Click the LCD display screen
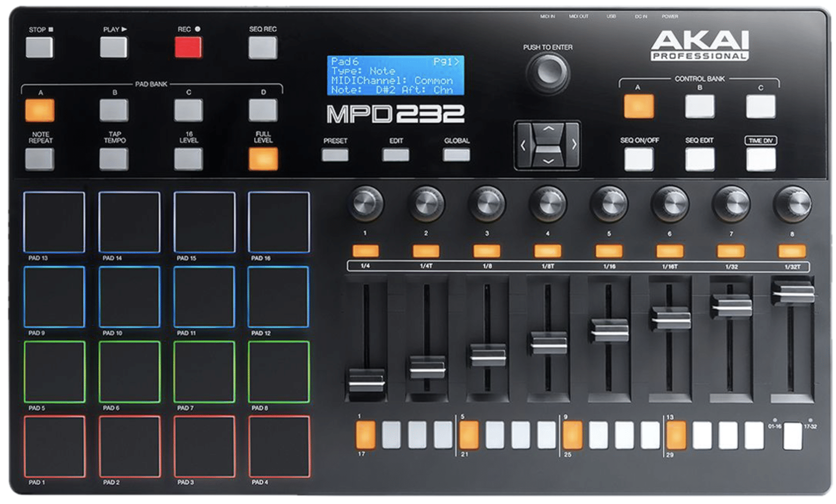 click(396, 75)
